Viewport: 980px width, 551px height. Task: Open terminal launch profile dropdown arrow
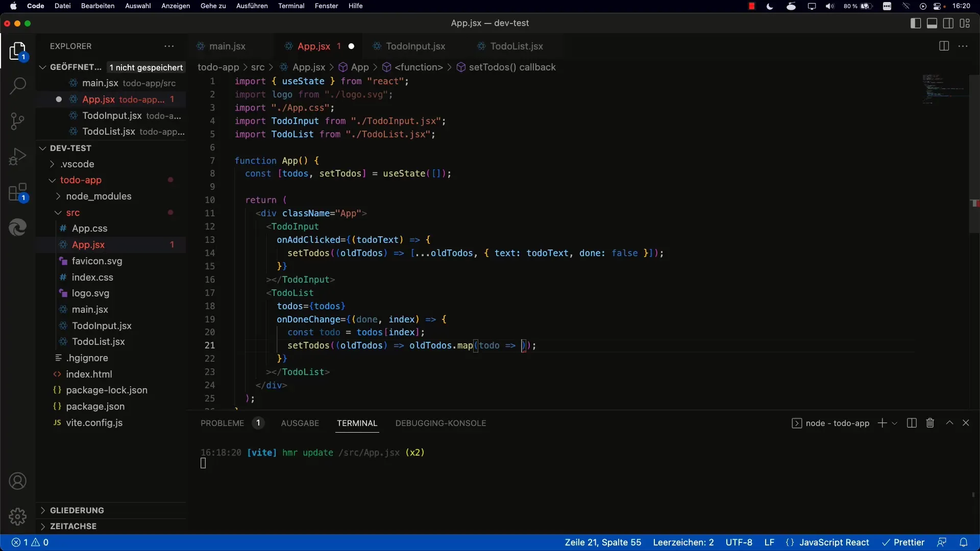tap(895, 423)
